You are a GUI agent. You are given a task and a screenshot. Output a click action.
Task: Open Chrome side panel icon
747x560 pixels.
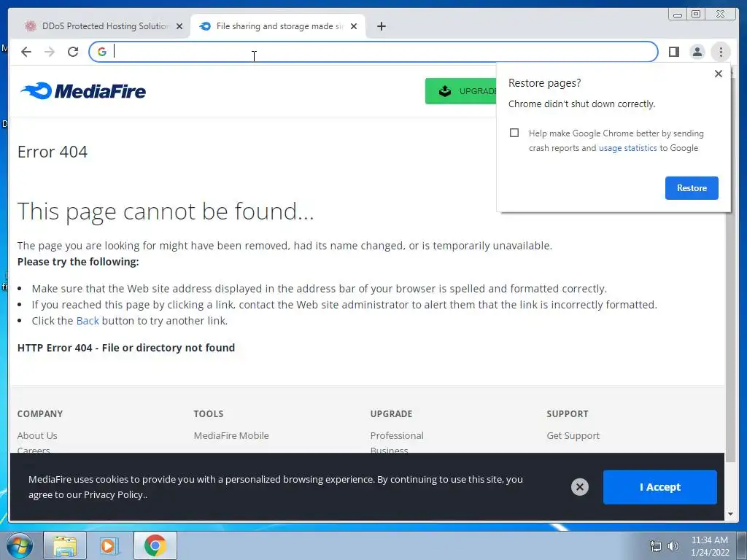tap(673, 52)
